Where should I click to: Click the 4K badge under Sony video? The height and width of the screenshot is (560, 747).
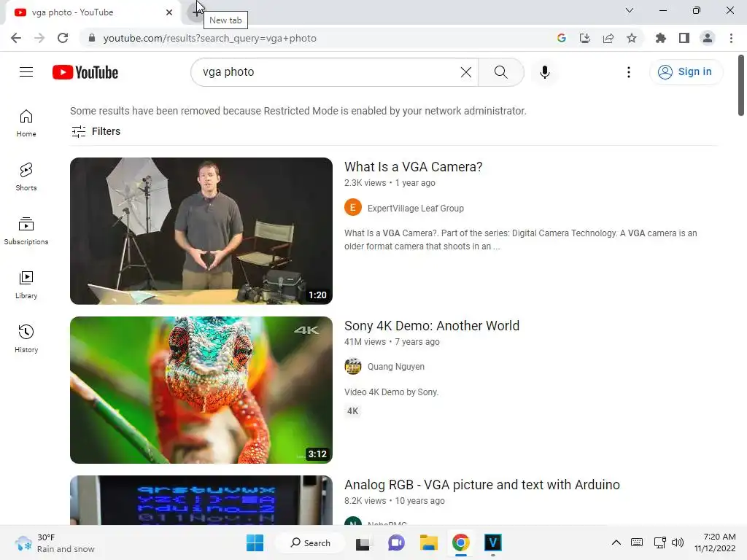(352, 411)
